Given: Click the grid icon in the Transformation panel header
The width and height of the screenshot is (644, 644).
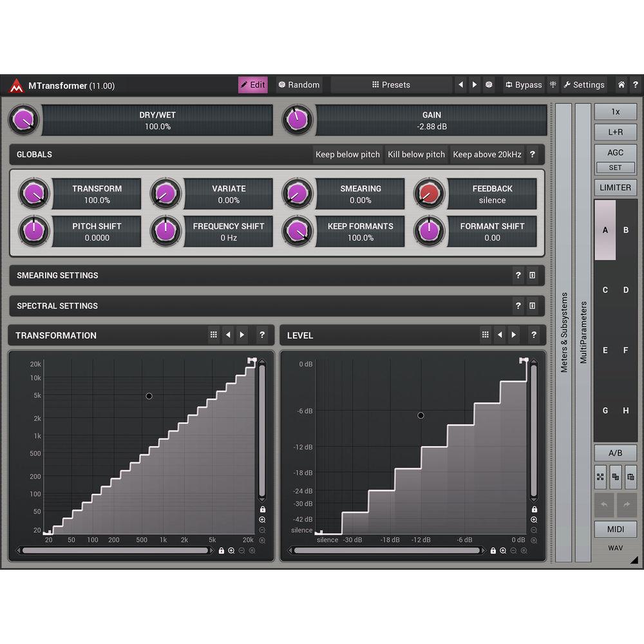Looking at the screenshot, I should (x=214, y=334).
